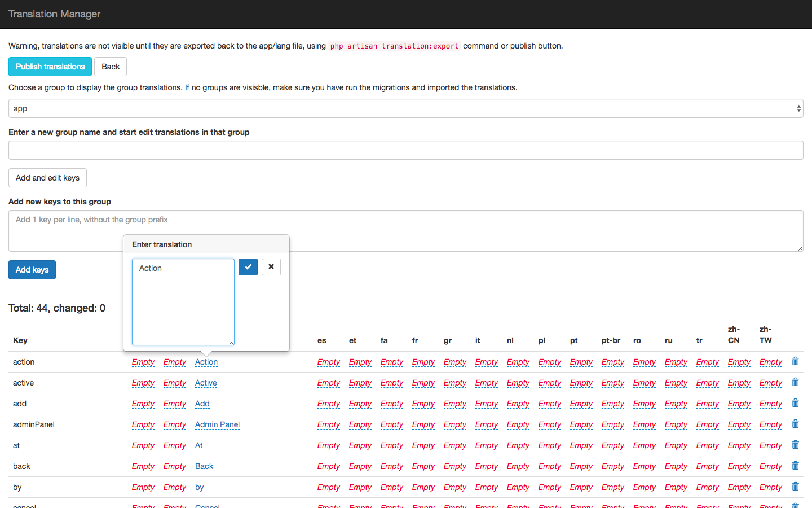The height and width of the screenshot is (508, 812).
Task: Confirm translation with the checkmark button
Action: point(248,267)
